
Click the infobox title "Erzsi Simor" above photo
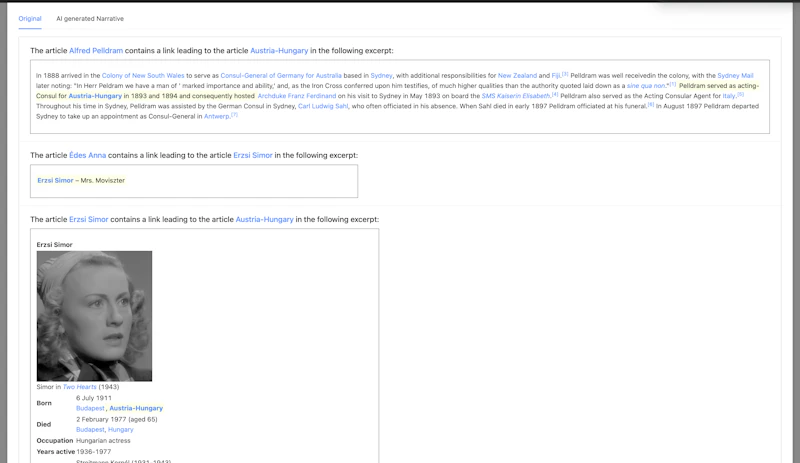pyautogui.click(x=55, y=245)
